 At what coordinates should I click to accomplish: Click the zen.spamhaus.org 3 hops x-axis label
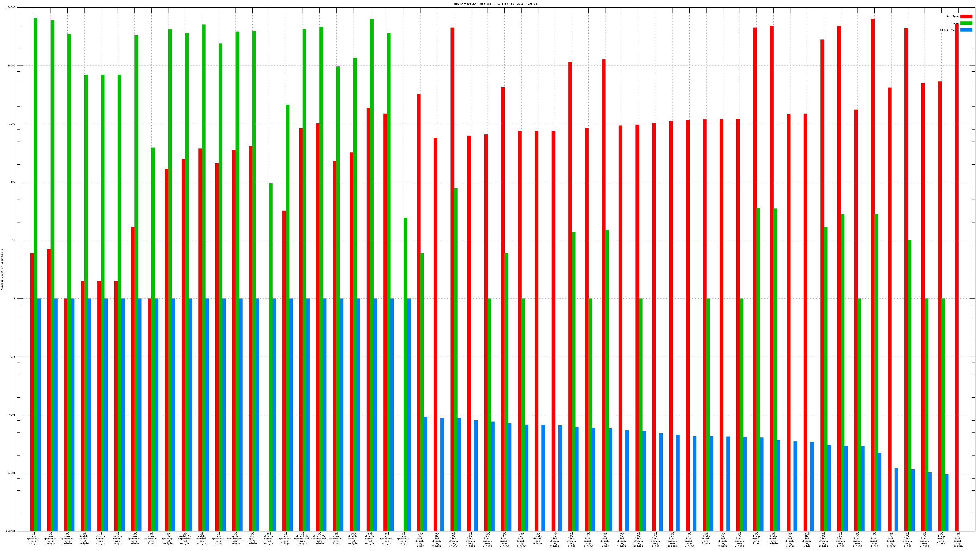286,538
